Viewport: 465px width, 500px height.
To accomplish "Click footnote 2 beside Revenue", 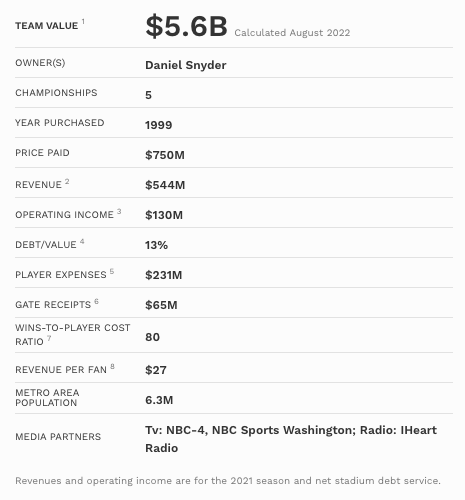I will (67, 181).
